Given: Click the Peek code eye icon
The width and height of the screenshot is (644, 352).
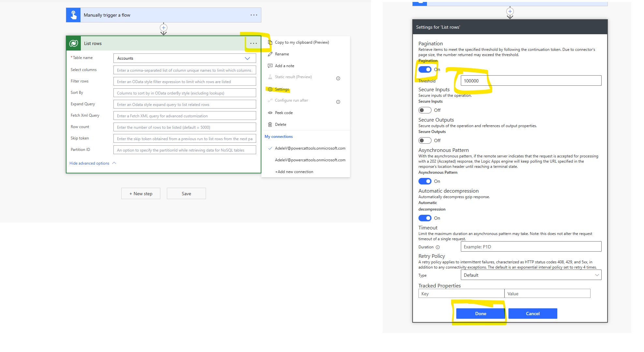Looking at the screenshot, I should coord(270,112).
